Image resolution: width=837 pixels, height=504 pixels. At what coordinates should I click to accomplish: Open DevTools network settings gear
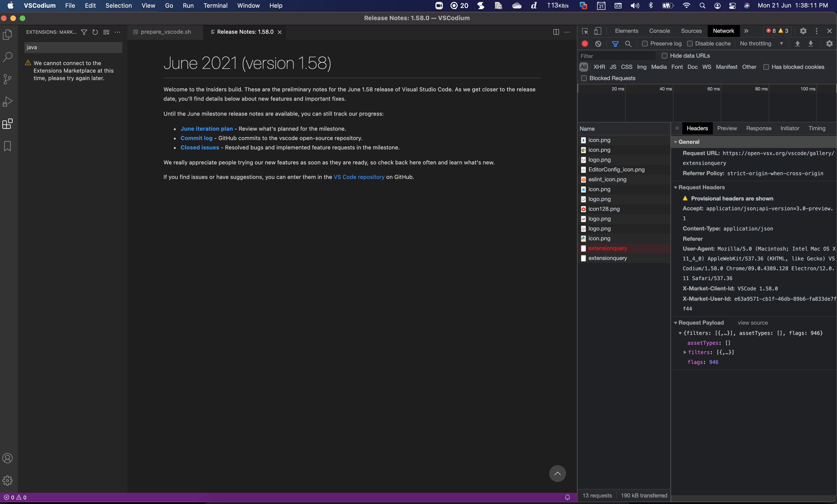[x=829, y=44]
